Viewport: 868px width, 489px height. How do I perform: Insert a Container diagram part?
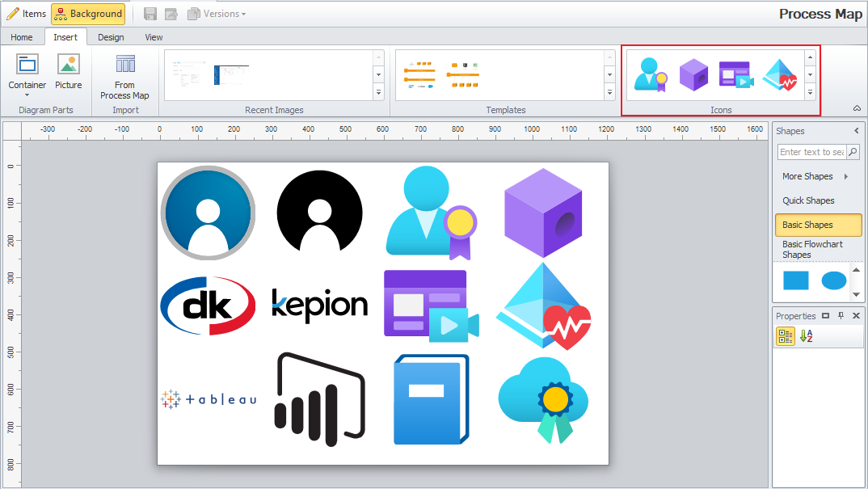[x=27, y=74]
